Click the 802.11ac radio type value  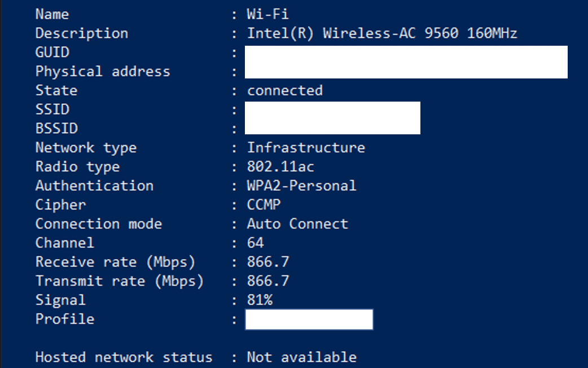280,167
